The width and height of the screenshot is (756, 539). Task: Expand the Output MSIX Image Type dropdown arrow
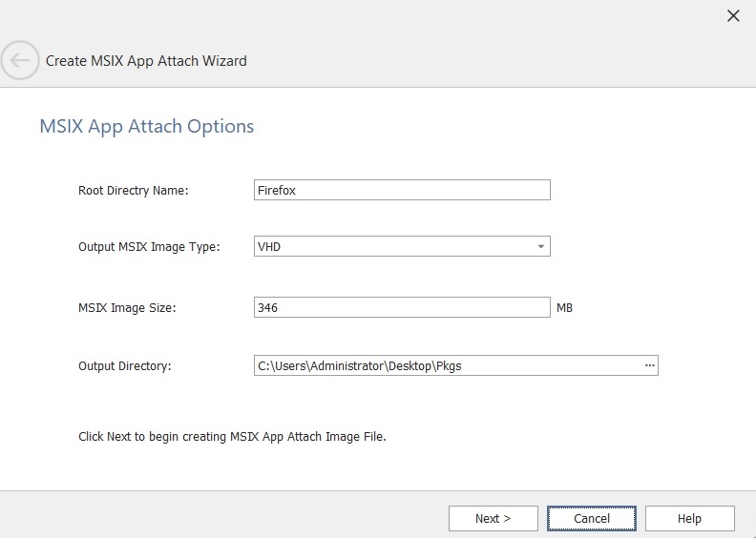(541, 247)
